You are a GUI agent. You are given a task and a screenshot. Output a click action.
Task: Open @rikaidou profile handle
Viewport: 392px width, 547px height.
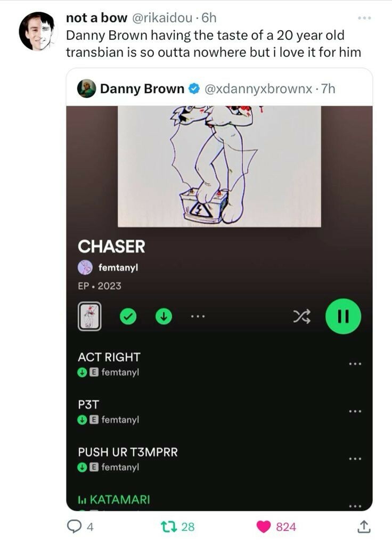point(162,18)
